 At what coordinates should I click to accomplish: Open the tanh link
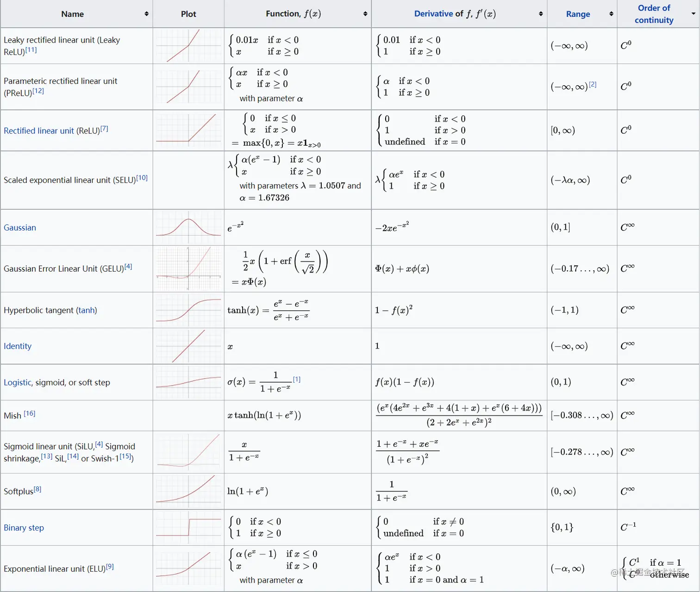86,310
